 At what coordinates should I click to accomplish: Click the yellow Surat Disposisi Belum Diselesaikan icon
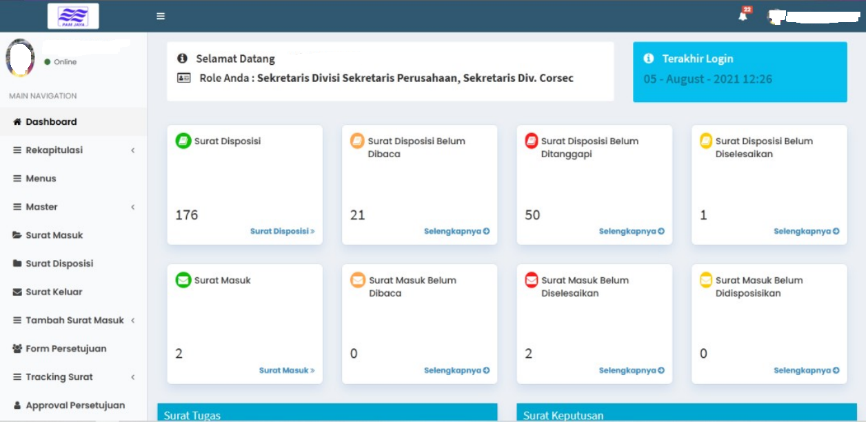click(x=706, y=141)
